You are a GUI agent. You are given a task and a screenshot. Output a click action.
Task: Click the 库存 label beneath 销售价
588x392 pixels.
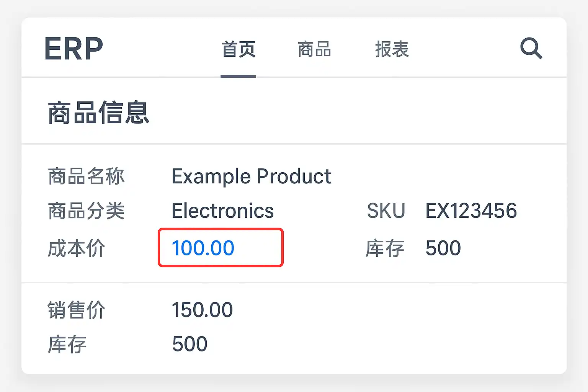[67, 344]
